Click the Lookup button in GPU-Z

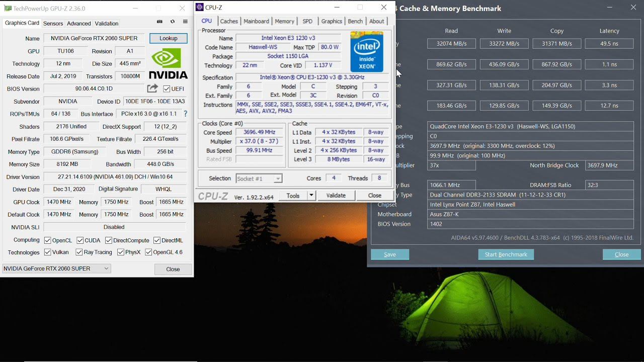pos(169,38)
